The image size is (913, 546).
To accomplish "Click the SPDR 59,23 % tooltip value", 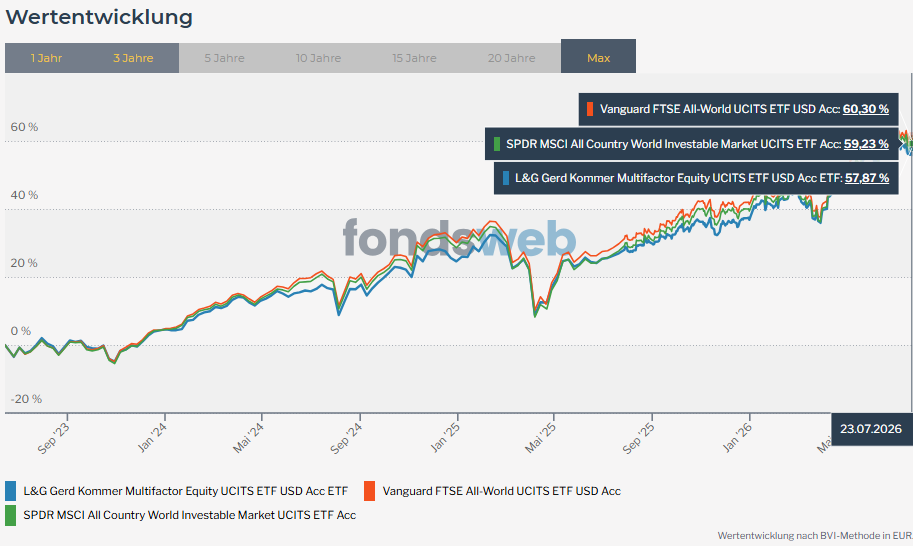I will 866,144.
